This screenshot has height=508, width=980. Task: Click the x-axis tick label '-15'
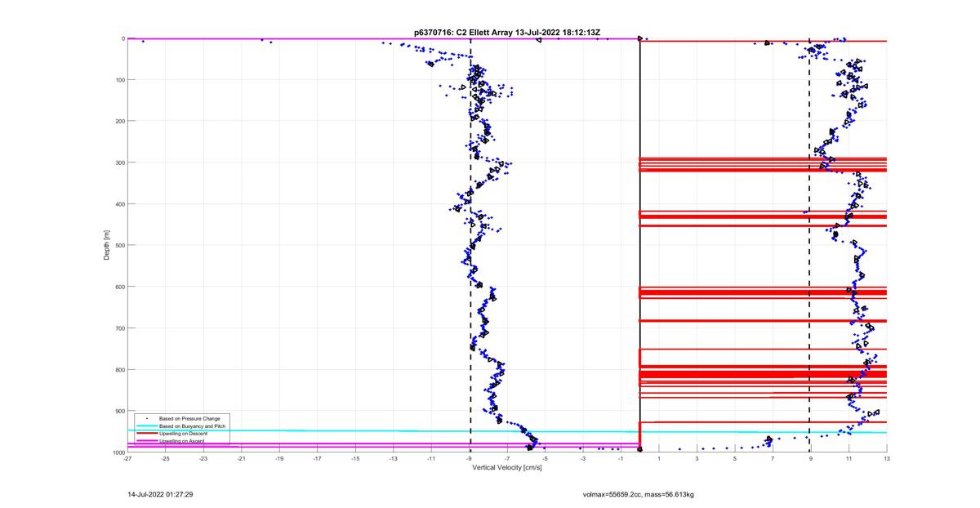tap(355, 459)
